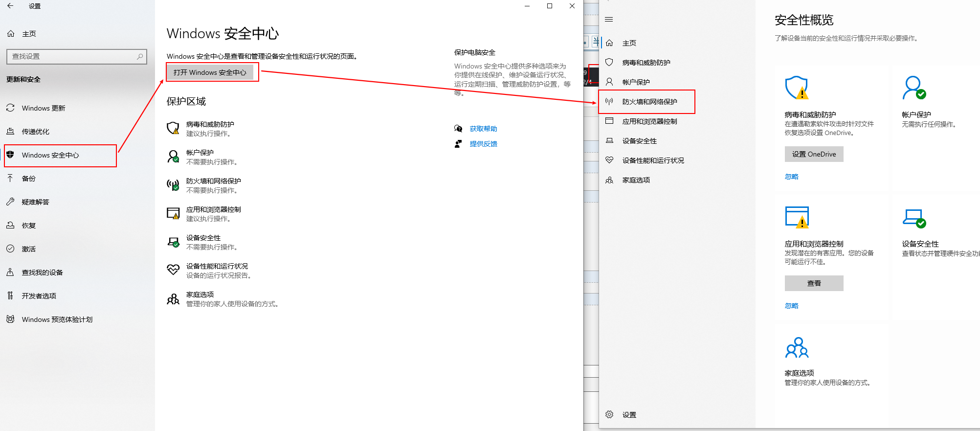980x431 pixels.
Task: Click the account protection person icon in protection areas
Action: (173, 157)
